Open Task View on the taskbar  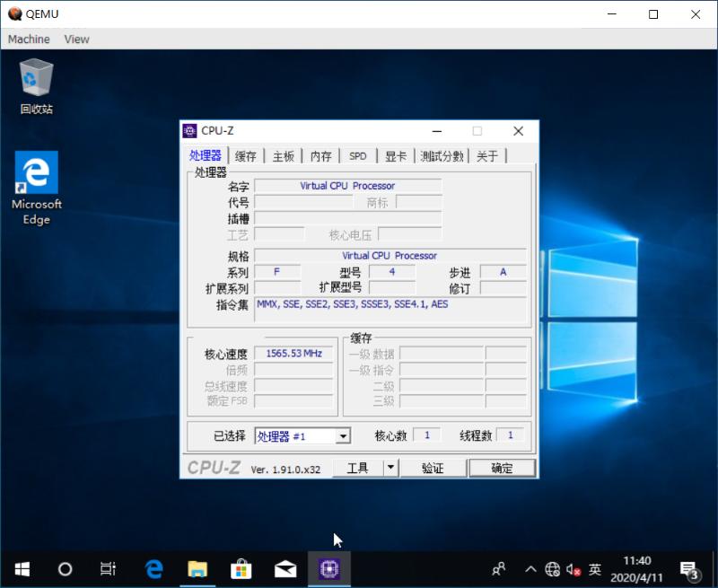pos(108,568)
